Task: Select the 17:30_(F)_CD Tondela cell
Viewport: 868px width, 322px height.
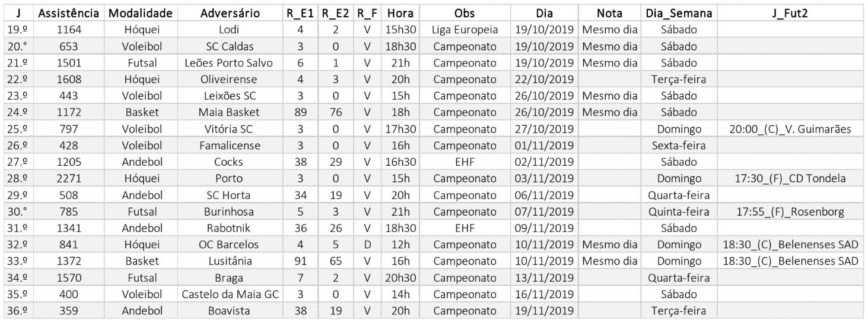Action: (790, 178)
